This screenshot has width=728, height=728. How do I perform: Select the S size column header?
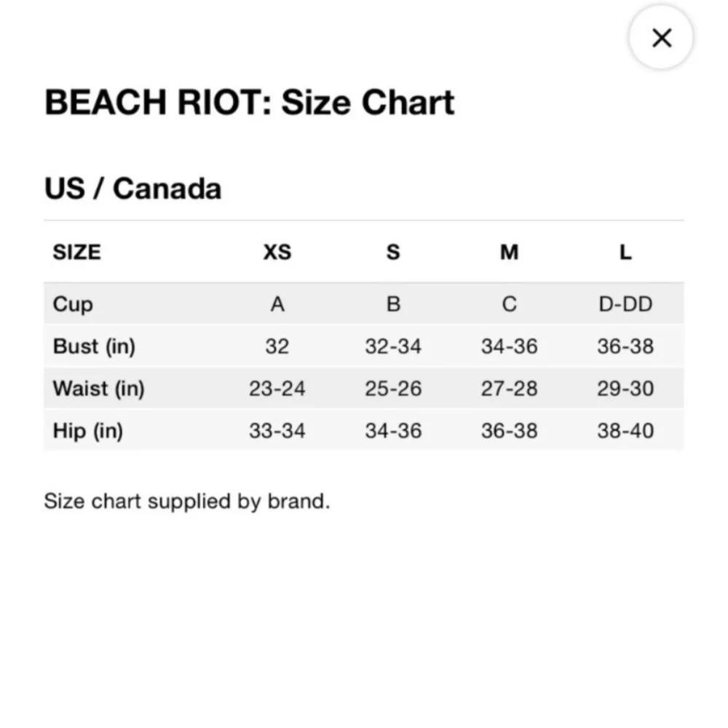click(x=393, y=252)
